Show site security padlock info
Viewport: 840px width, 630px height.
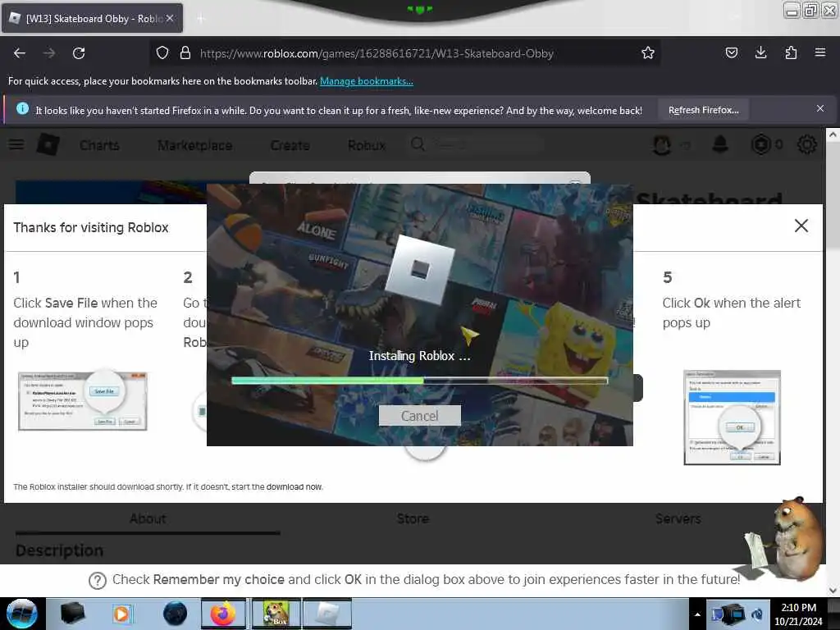tap(185, 53)
